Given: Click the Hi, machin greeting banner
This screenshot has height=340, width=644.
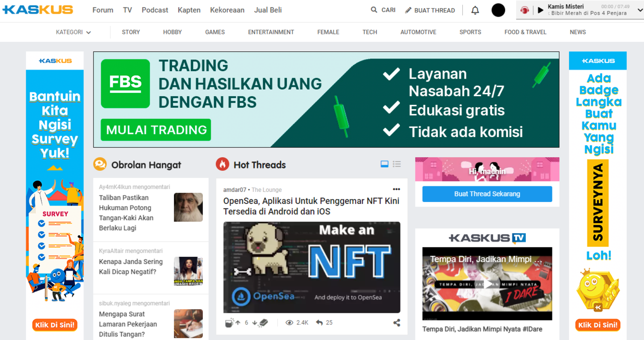Looking at the screenshot, I should 487,169.
